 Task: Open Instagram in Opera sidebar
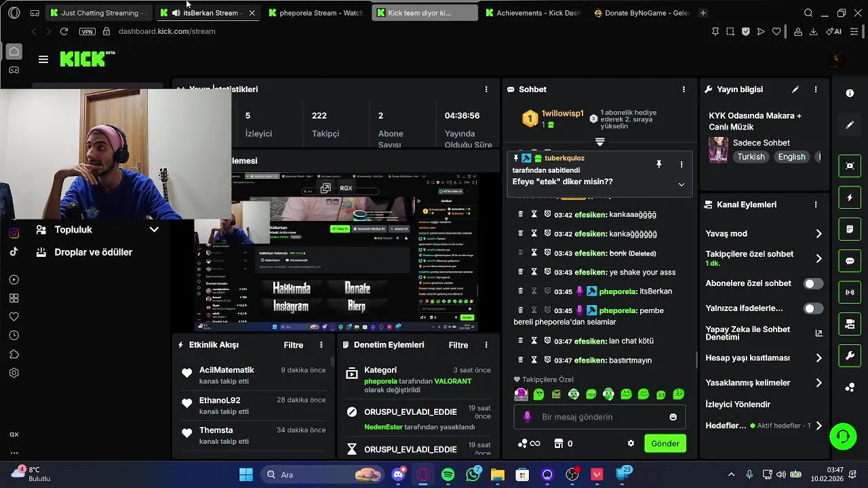click(x=14, y=233)
